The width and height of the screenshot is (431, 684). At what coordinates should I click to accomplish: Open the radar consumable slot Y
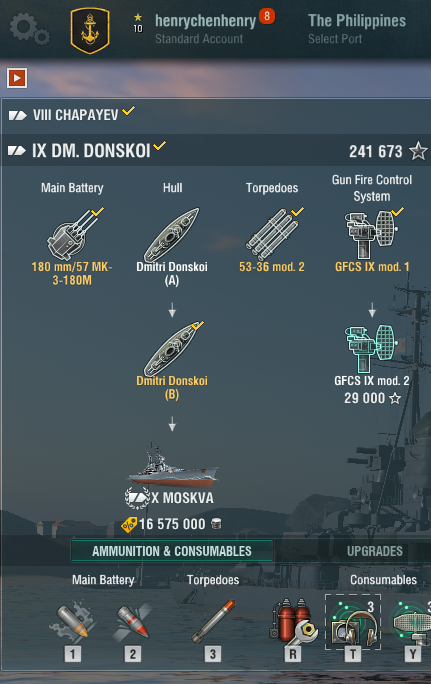pyautogui.click(x=411, y=629)
